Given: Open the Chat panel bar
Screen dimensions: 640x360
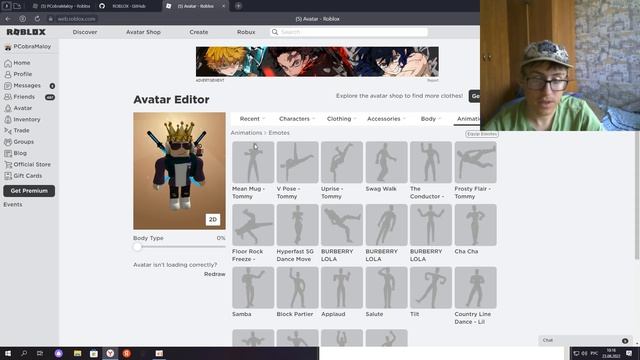Looking at the screenshot, I should 585,340.
